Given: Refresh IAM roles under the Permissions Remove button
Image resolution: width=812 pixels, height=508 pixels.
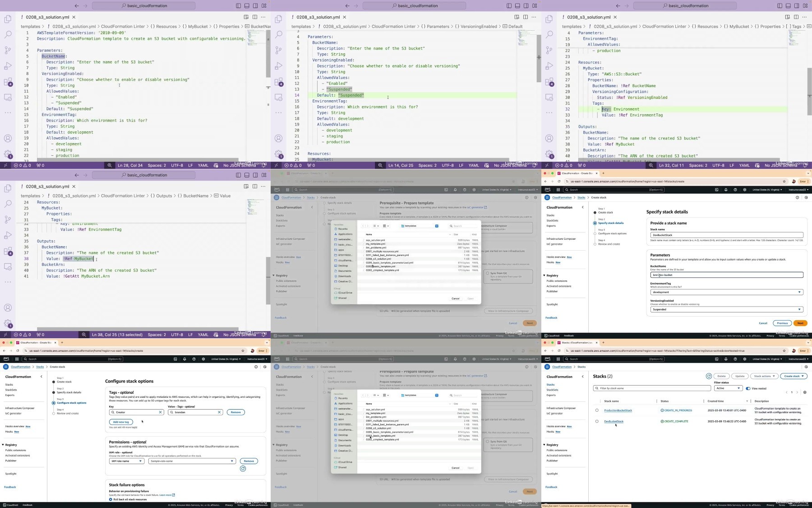Looking at the screenshot, I should pyautogui.click(x=243, y=469).
